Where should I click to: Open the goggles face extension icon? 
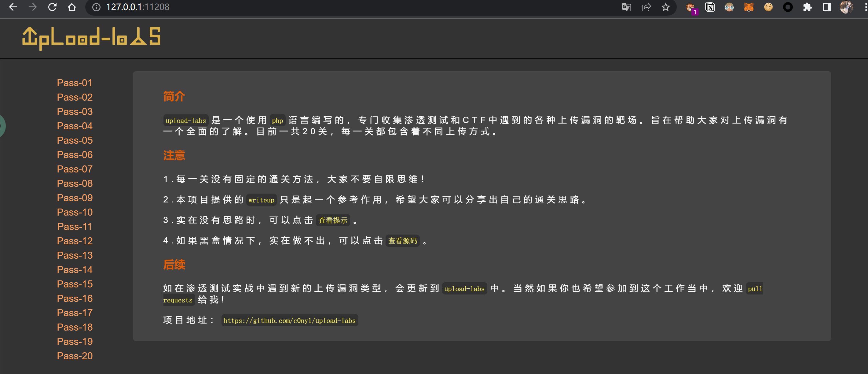click(729, 7)
